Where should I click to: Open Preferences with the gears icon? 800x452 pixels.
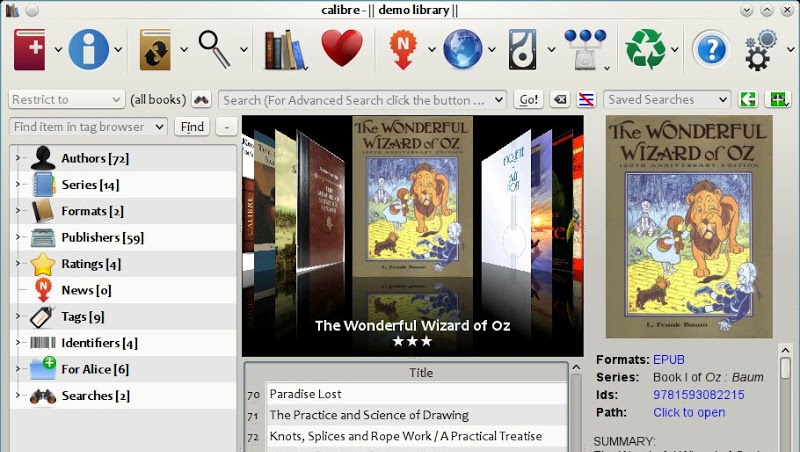760,50
